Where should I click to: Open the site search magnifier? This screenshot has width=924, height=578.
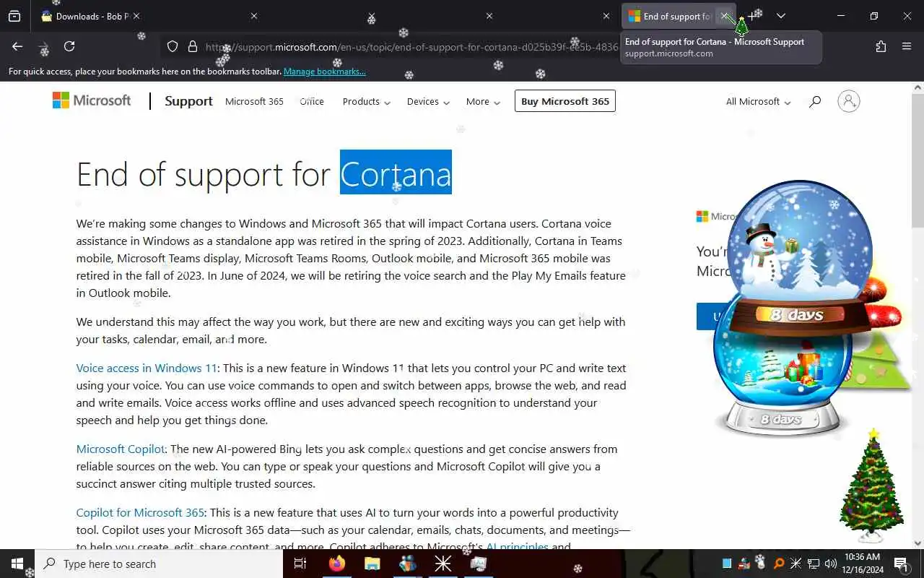(x=815, y=102)
